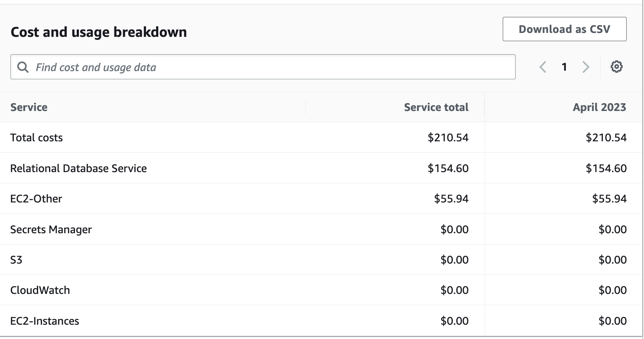Select page number 1 in pagination
This screenshot has width=644, height=339.
[x=564, y=67]
